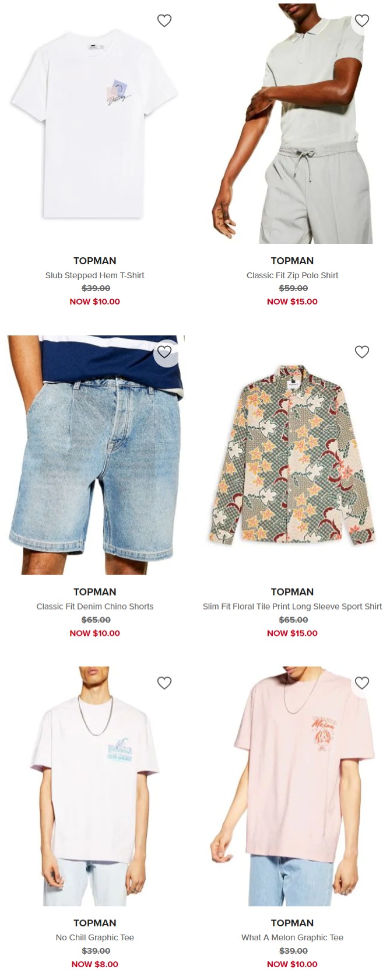The width and height of the screenshot is (383, 980).
Task: Click the What A Melon Graphic Tee title
Action: (293, 937)
